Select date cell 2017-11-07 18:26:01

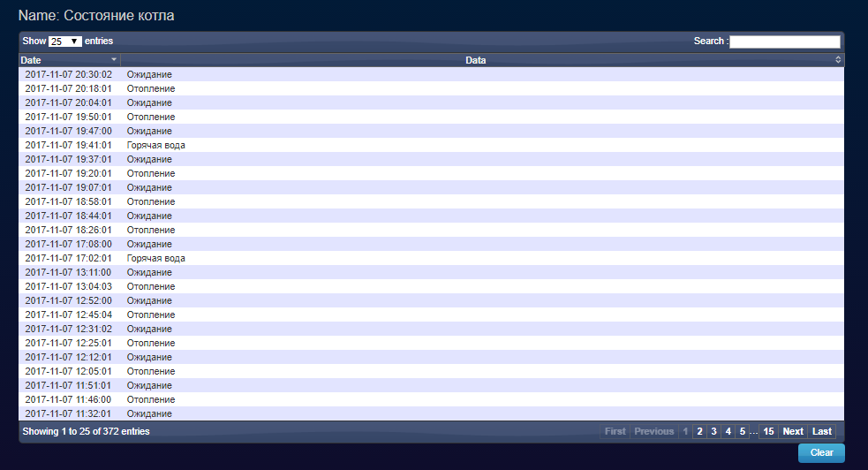click(x=69, y=230)
